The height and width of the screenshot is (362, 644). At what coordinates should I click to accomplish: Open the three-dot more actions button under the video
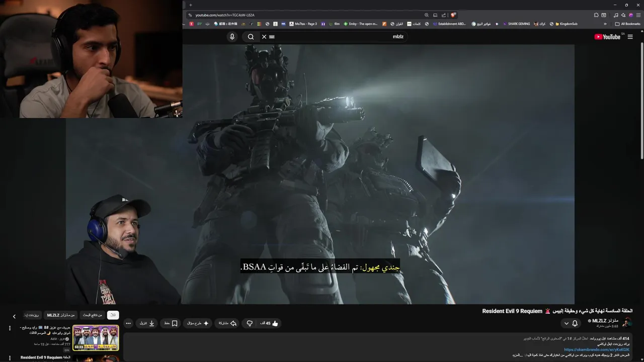pyautogui.click(x=128, y=323)
